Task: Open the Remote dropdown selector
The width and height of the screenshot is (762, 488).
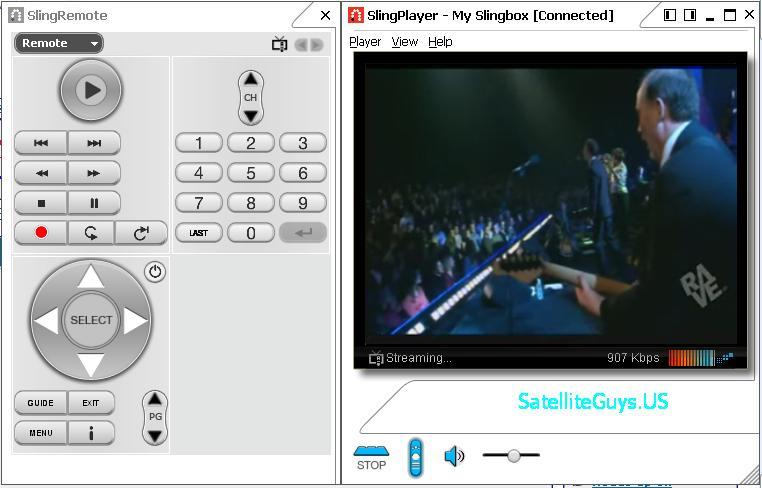Action: click(59, 43)
